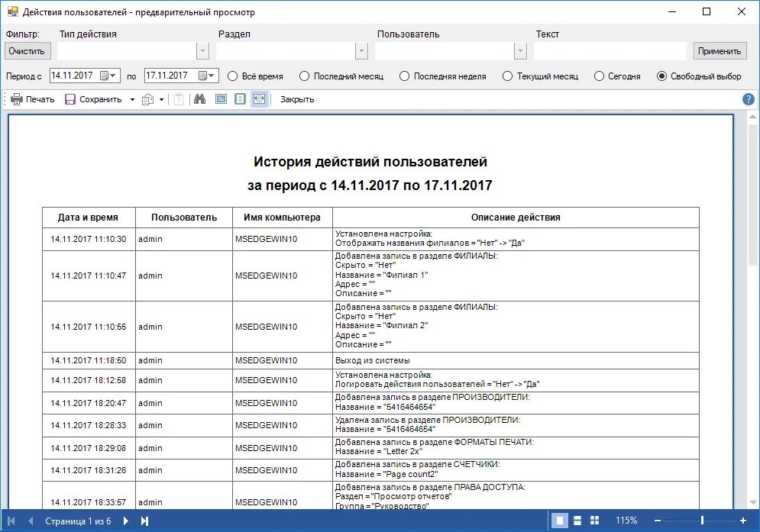Click the zoom out minus button
Image resolution: width=760 pixels, height=532 pixels.
tap(657, 521)
